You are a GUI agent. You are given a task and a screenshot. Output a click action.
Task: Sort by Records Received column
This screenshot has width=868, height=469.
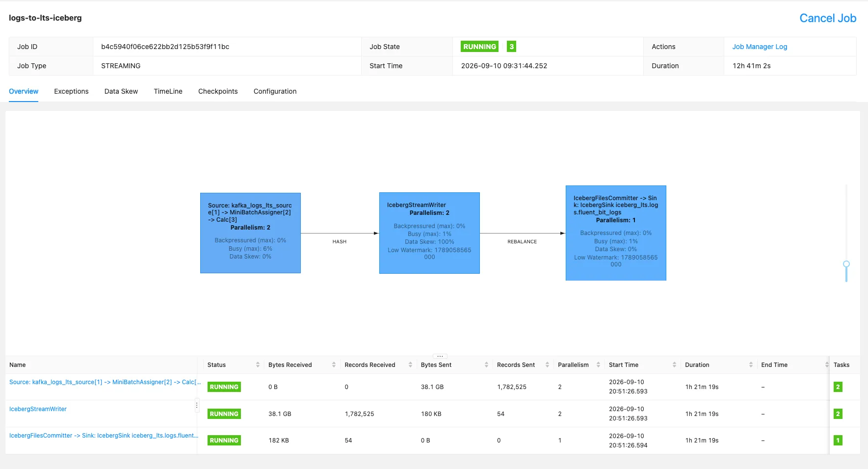point(410,365)
